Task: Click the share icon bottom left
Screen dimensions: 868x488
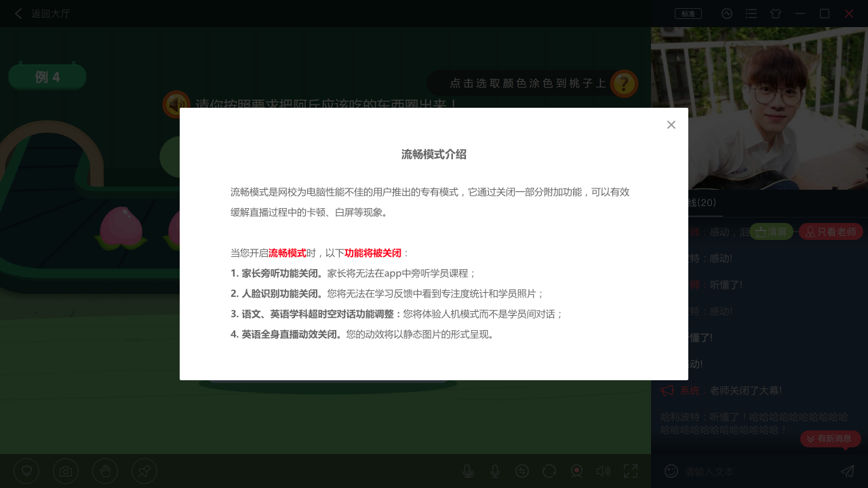Action: (144, 471)
